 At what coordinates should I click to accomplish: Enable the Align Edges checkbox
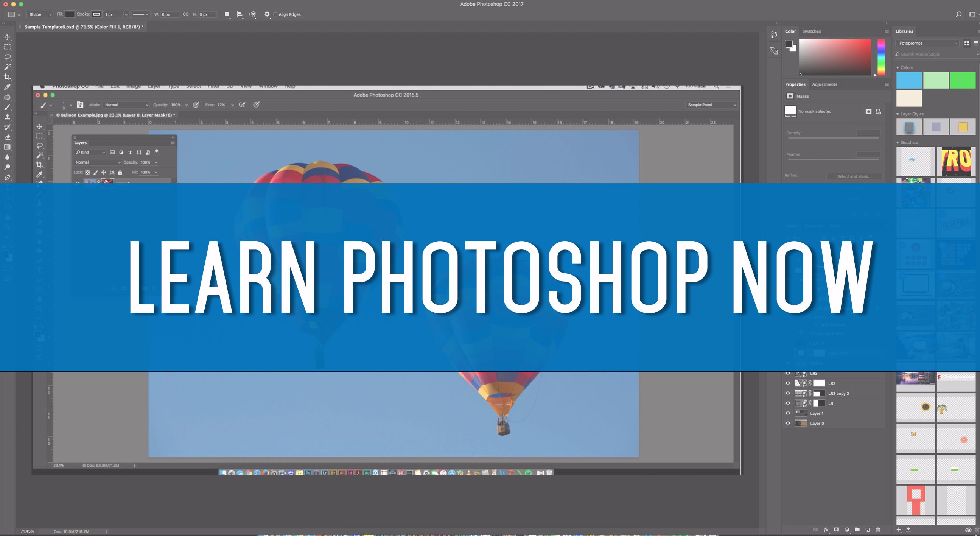(x=275, y=14)
